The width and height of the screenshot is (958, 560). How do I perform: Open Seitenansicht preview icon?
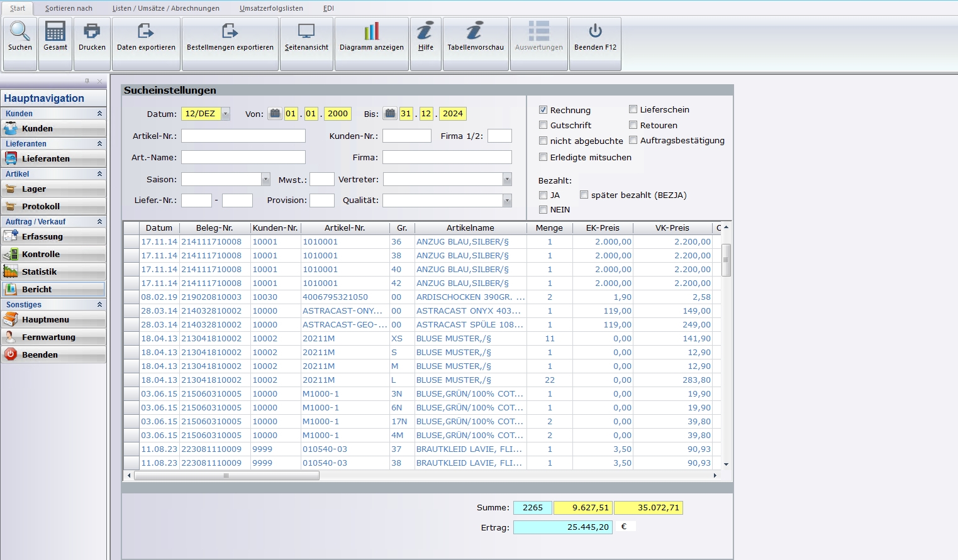tap(306, 31)
